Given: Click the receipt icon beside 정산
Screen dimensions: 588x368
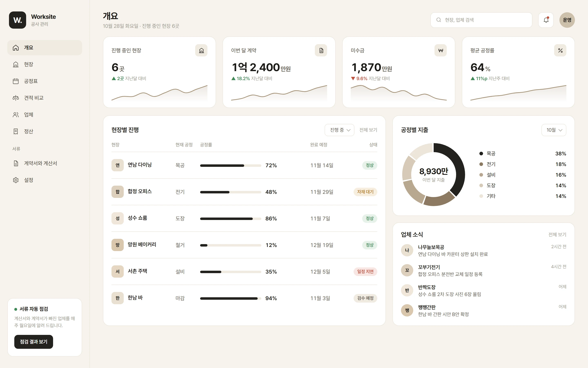Looking at the screenshot, I should [x=16, y=131].
